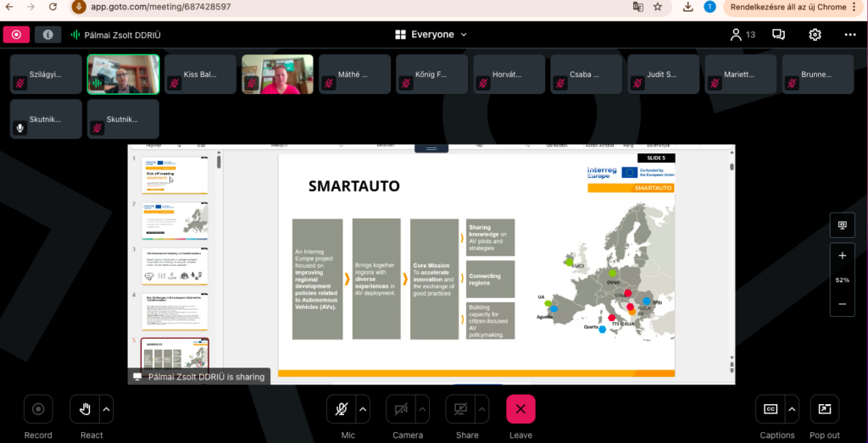Select Kiss Bal... participant tile
The image size is (868, 443).
coord(201,75)
